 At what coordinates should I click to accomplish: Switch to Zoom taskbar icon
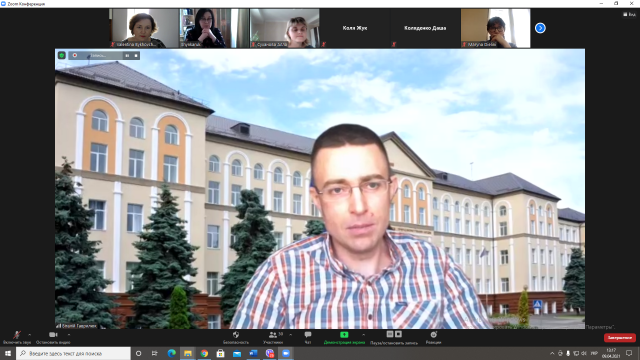[x=286, y=353]
